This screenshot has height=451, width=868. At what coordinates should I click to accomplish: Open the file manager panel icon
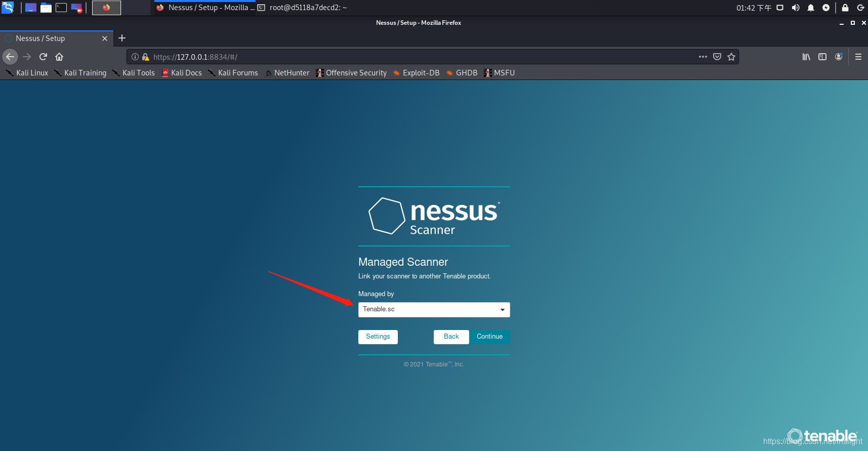point(46,8)
